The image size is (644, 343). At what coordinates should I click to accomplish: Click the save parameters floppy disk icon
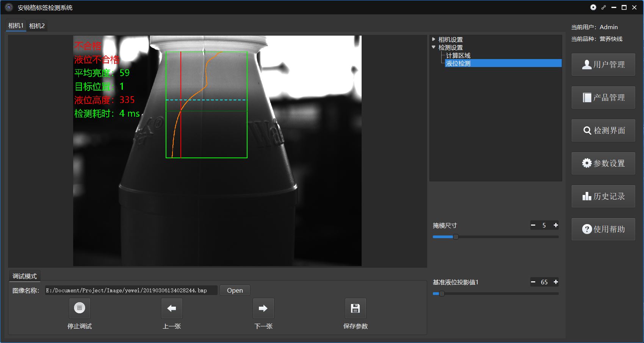coord(355,308)
